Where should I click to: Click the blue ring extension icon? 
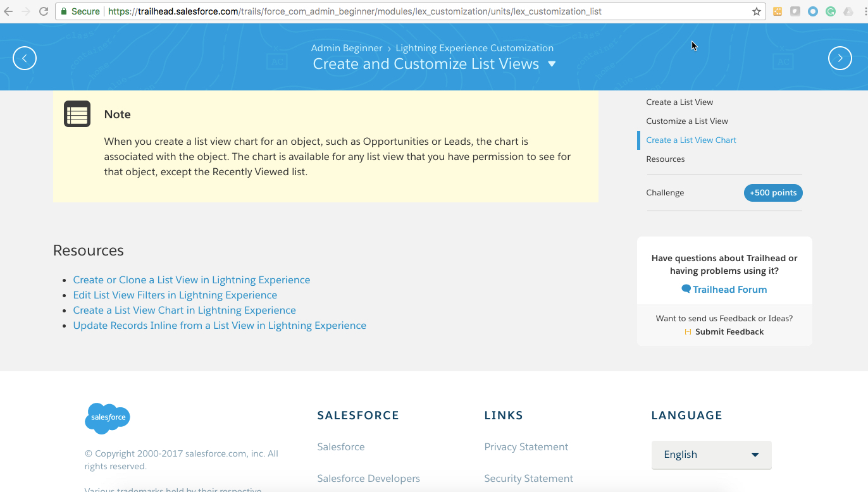(x=813, y=11)
